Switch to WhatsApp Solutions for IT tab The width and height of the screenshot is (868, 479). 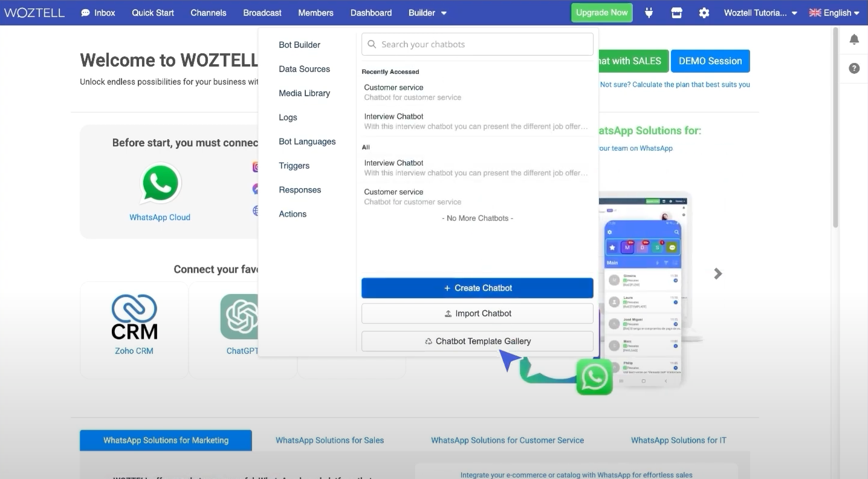[x=679, y=440]
